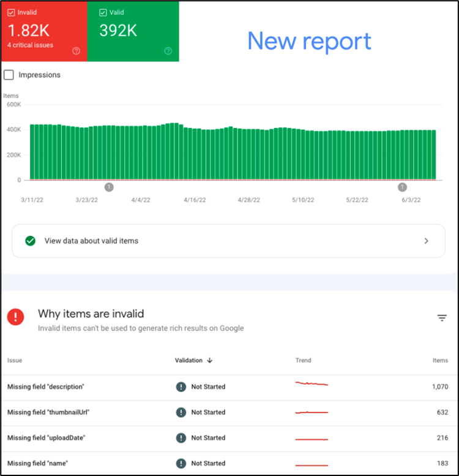Click the 1,070 items count
The height and width of the screenshot is (476, 459).
(x=440, y=387)
